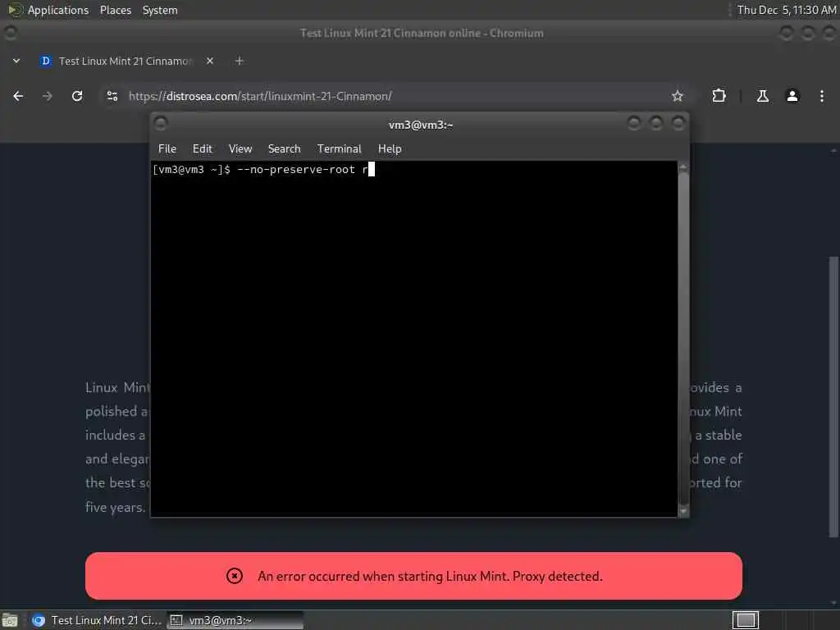This screenshot has width=840, height=630.
Task: Expand the tab search chevron
Action: [x=16, y=61]
